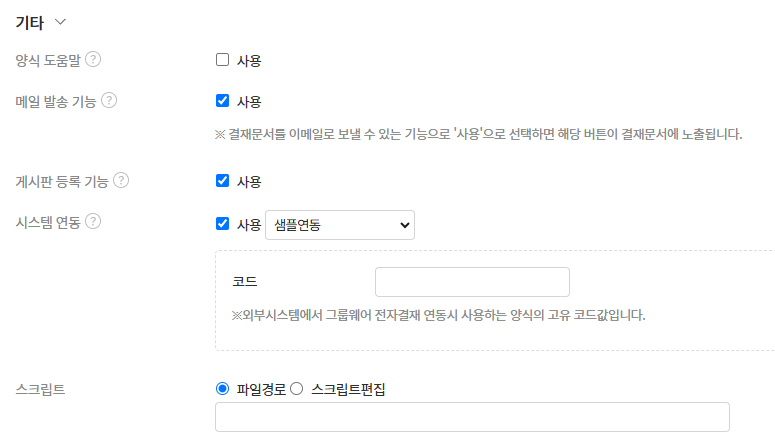Viewport: 775px width, 446px height.
Task: Click the question mark next to 게시판 등록 기능
Action: point(121,180)
